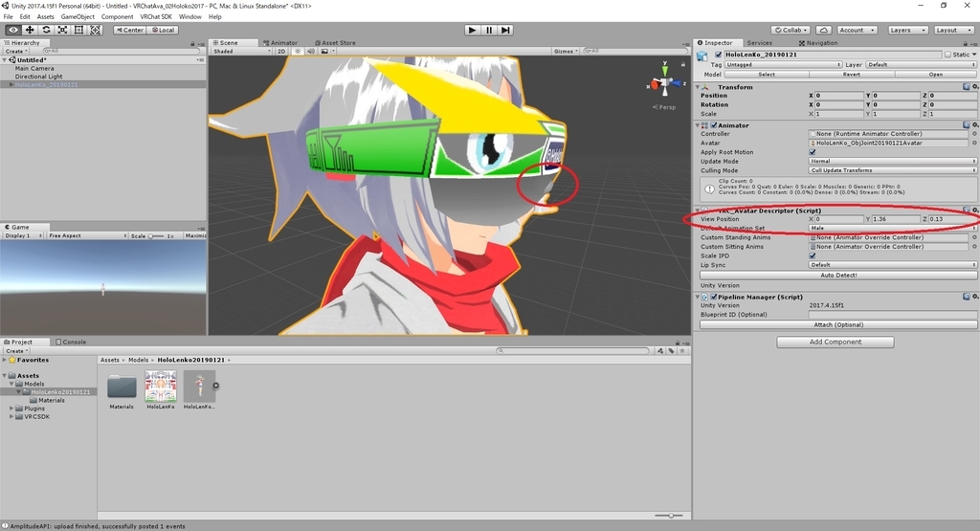Viewport: 980px width, 531px height.
Task: Select the Hand (view) tool
Action: (x=12, y=30)
